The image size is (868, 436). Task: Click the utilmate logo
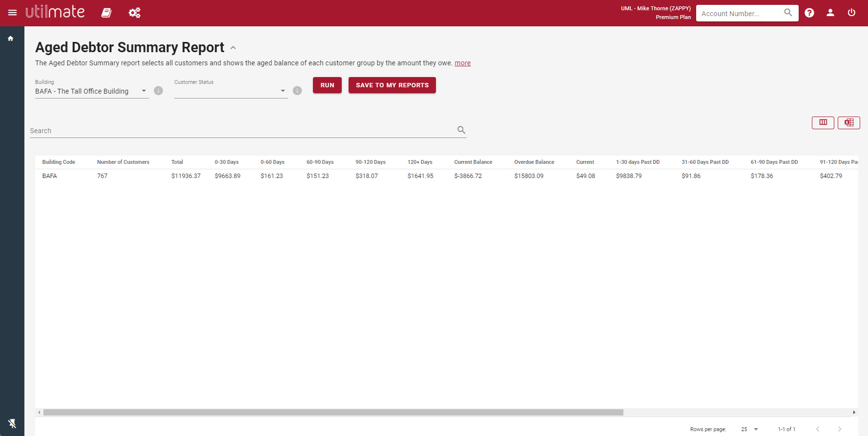click(x=55, y=12)
